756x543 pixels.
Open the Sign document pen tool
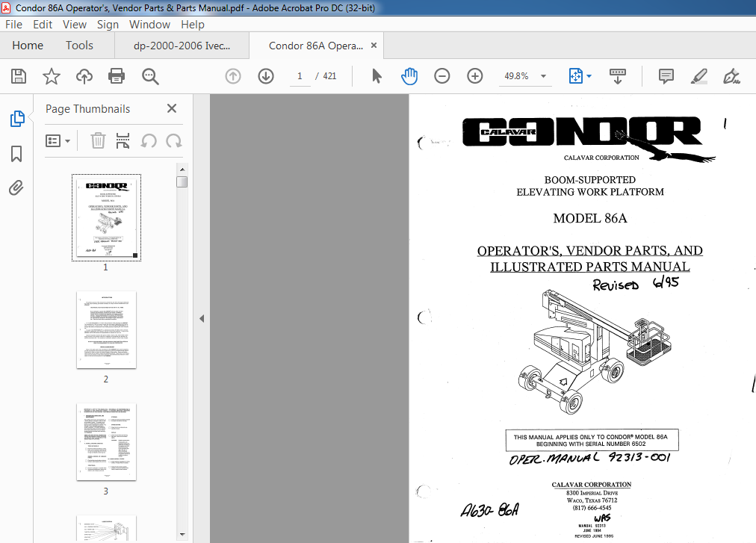(x=731, y=76)
